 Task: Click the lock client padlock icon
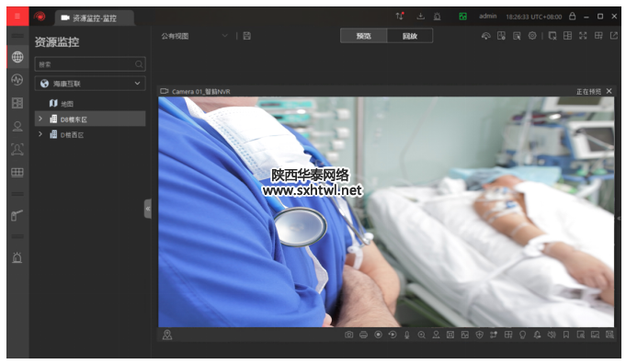coord(572,17)
